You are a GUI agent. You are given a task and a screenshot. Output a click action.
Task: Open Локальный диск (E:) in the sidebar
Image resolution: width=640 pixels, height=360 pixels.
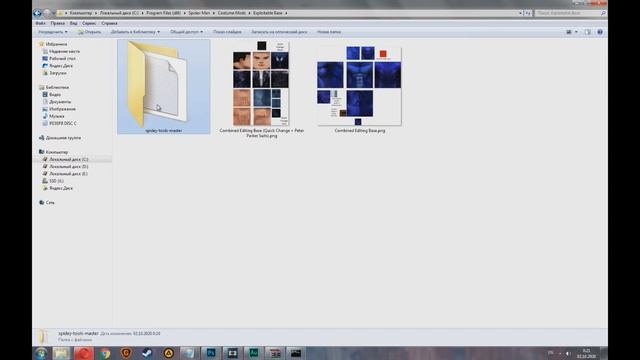[x=68, y=173]
